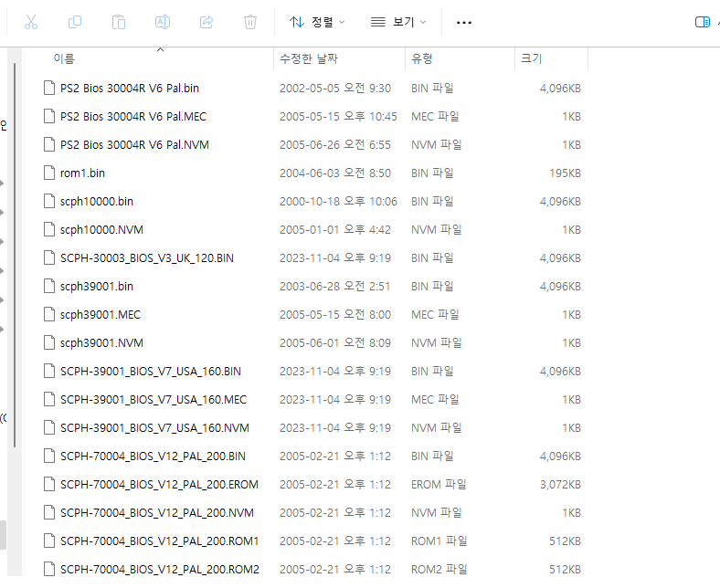Select file name SCPH-70004_BIOS_V12_PAL_200.ROM1
This screenshot has width=720, height=588.
(159, 541)
